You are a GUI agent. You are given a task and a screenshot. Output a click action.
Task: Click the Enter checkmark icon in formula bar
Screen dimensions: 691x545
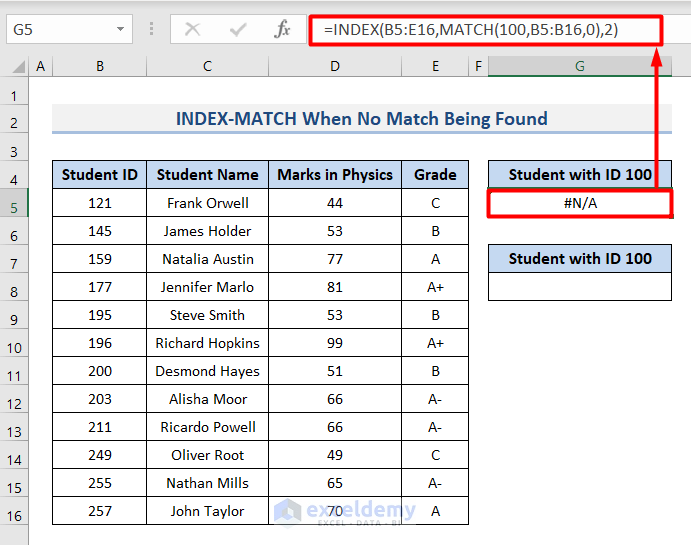237,30
